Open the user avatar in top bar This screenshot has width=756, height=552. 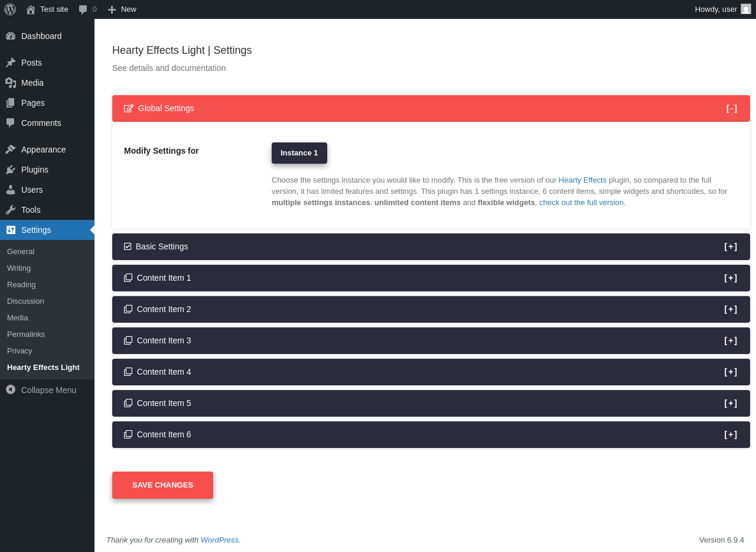click(x=746, y=9)
